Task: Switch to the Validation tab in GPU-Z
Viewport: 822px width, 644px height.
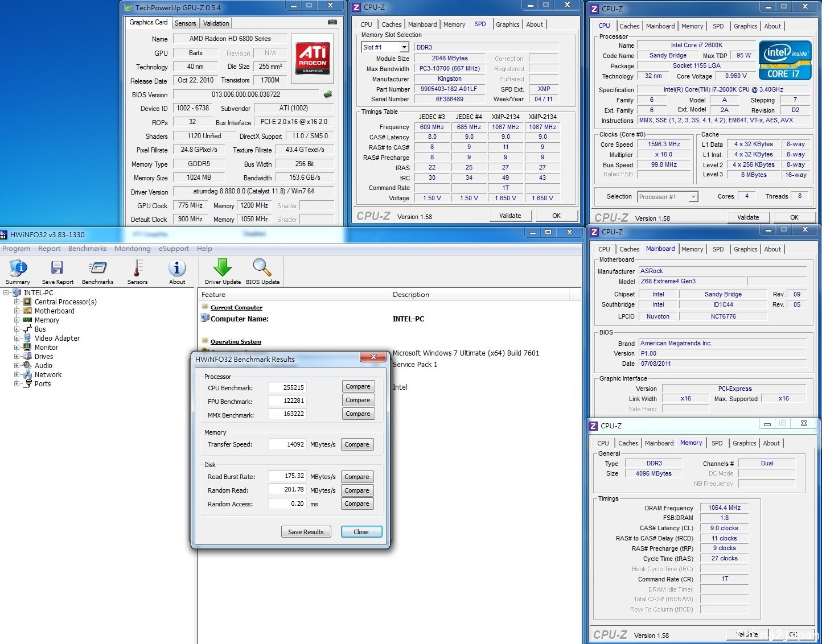Action: pos(216,23)
